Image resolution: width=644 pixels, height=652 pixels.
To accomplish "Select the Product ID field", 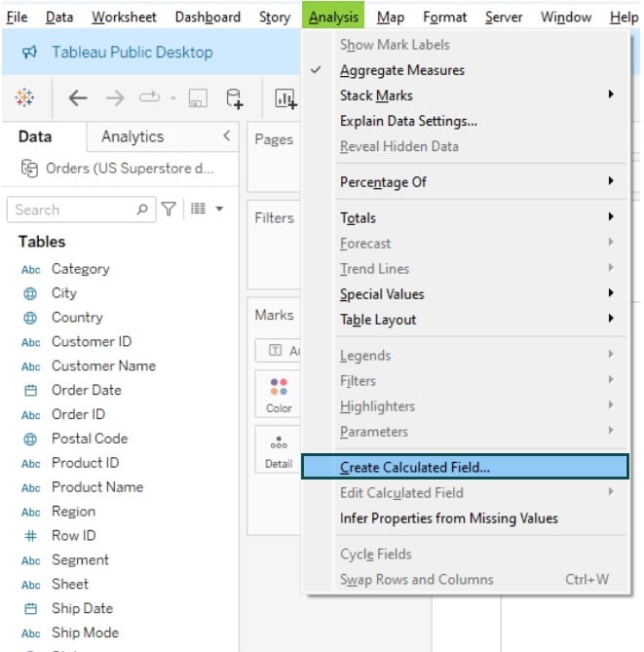I will (85, 462).
